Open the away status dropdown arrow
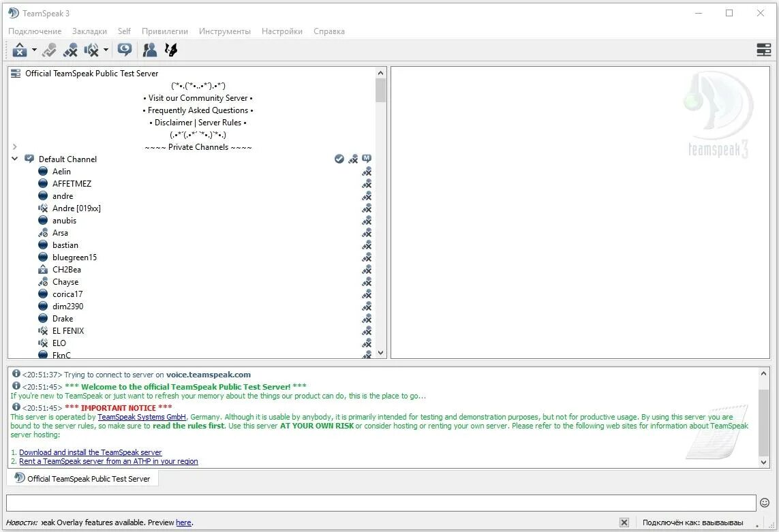This screenshot has height=532, width=779. [34, 50]
